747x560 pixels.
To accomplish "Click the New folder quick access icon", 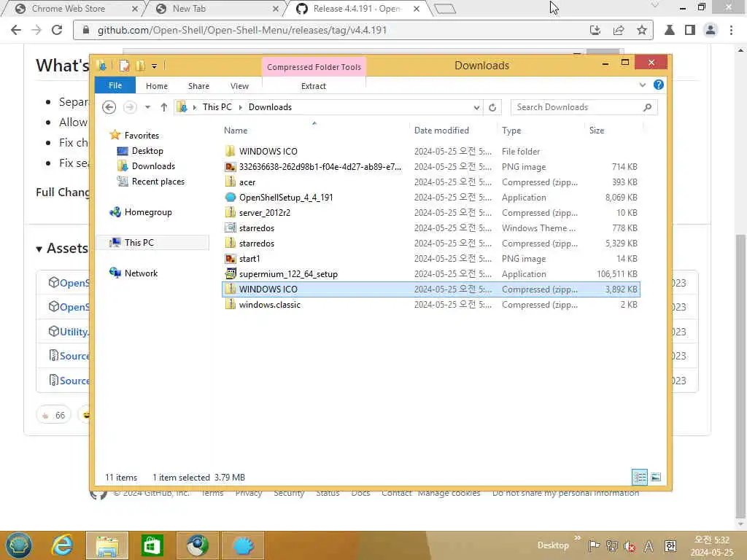I will (141, 66).
